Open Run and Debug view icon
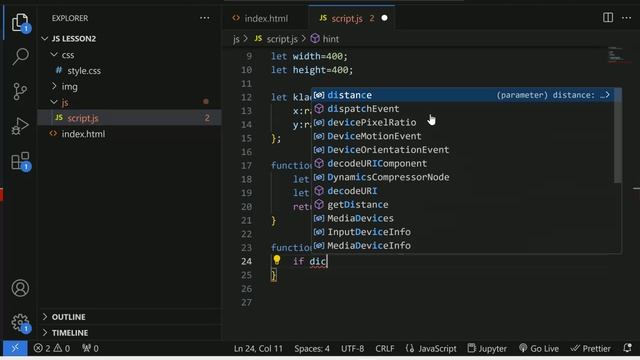This screenshot has height=360, width=640. click(x=20, y=126)
